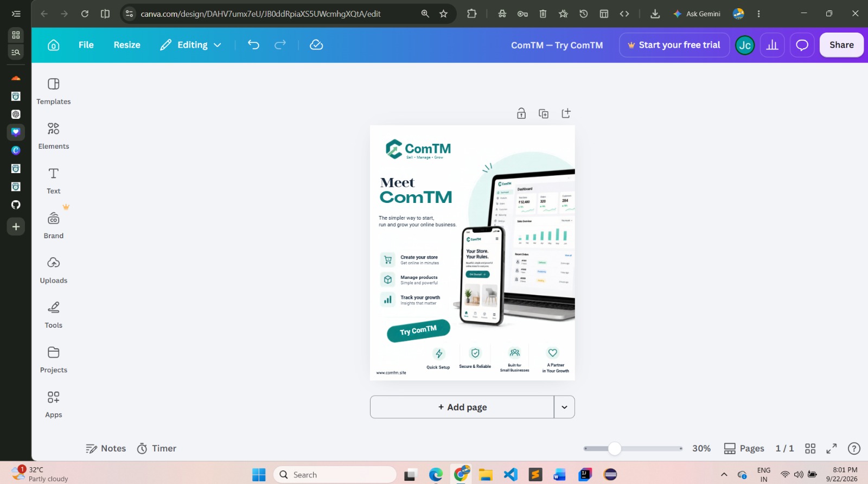
Task: Add a new page via page icon above canvas
Action: pyautogui.click(x=566, y=113)
